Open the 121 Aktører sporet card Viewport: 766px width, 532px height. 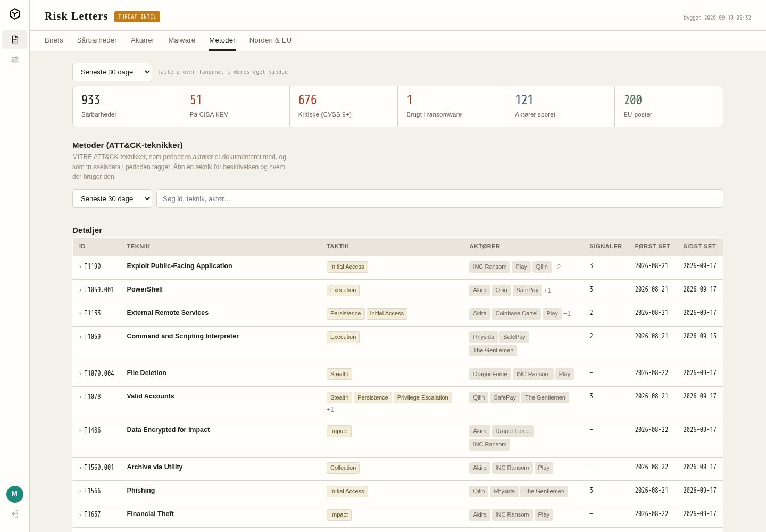[561, 106]
